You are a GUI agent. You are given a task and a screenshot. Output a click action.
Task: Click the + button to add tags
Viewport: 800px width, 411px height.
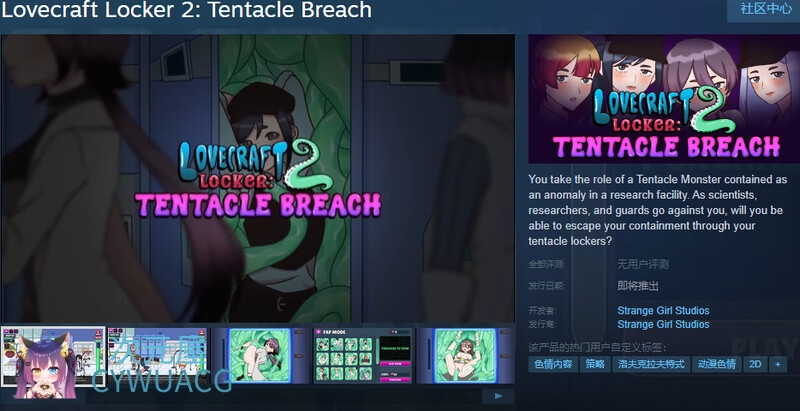pyautogui.click(x=778, y=364)
